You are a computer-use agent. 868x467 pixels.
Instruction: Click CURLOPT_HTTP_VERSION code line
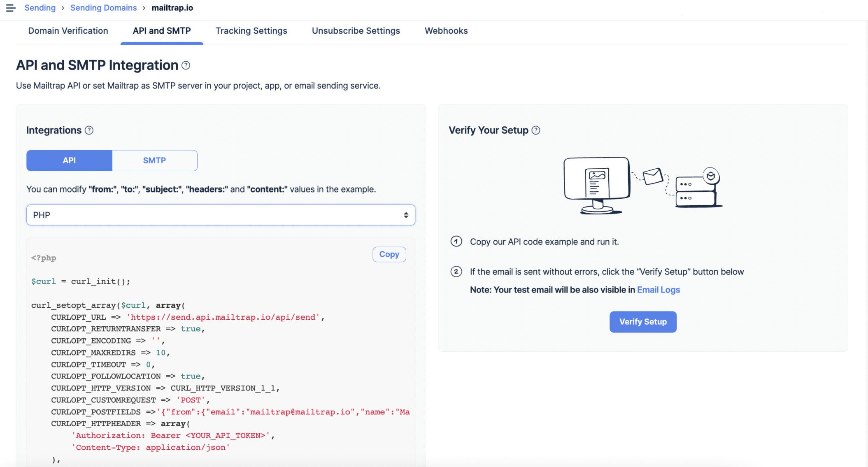click(165, 388)
